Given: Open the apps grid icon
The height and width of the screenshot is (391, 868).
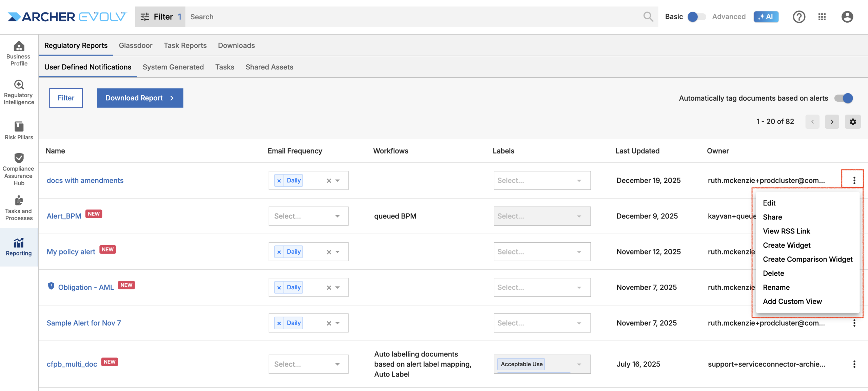Looking at the screenshot, I should 822,17.
